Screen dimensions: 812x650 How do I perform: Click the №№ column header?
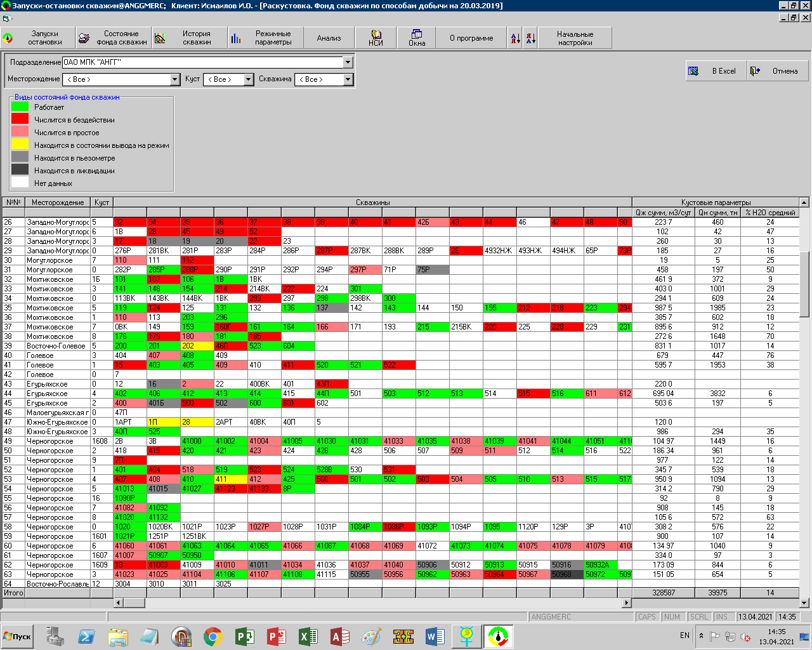coord(13,202)
